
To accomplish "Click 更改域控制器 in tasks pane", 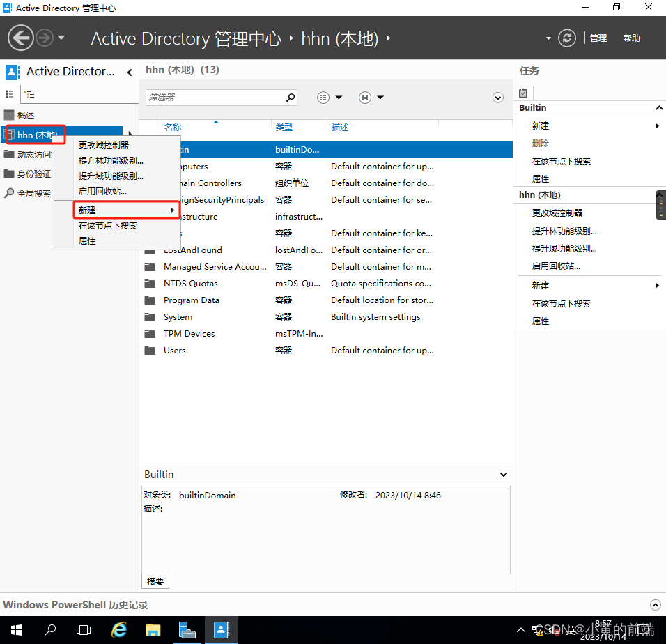I will 557,213.
